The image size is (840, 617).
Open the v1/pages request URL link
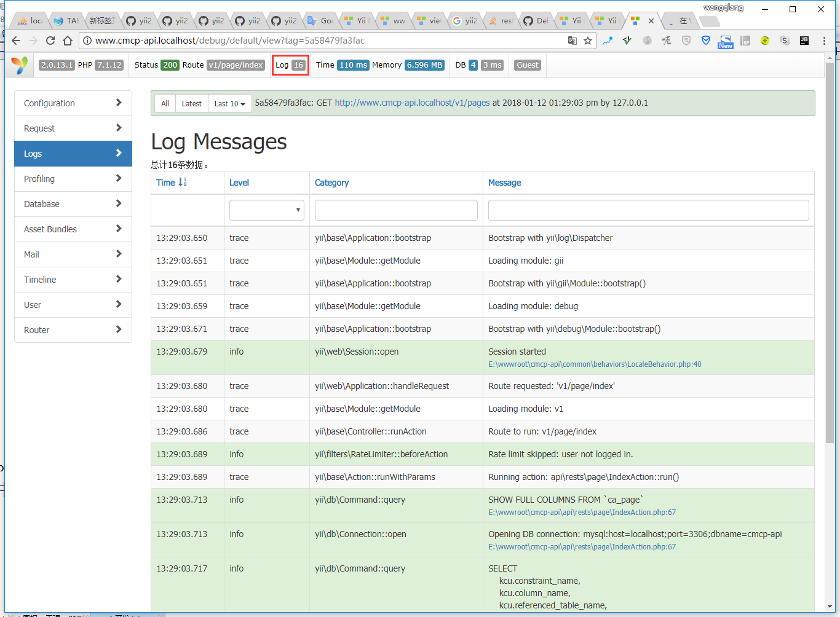412,103
